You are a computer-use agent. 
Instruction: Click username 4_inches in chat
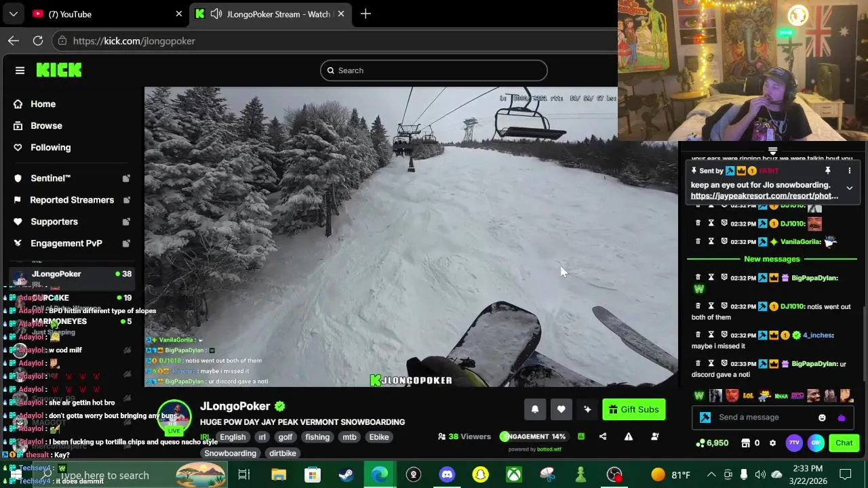click(x=817, y=335)
